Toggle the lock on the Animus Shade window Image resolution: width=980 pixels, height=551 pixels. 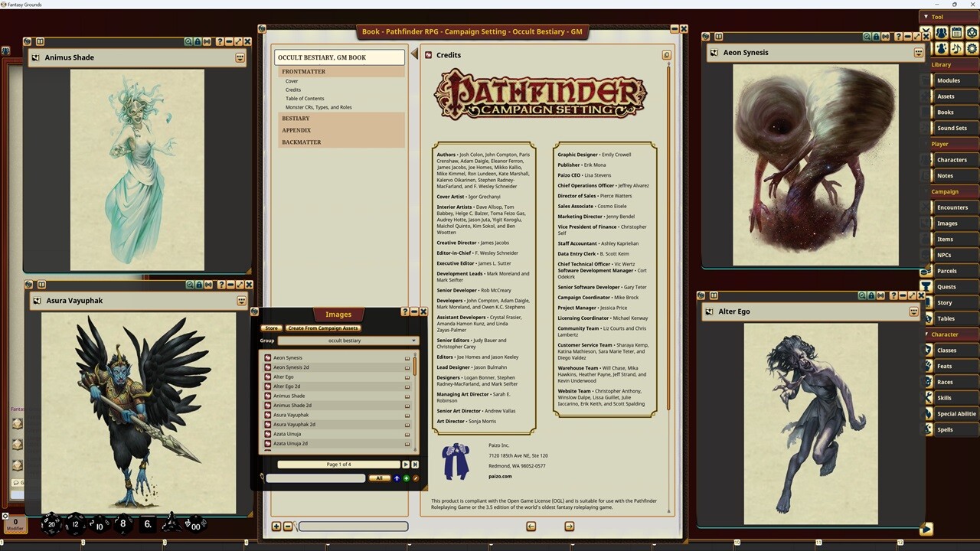pyautogui.click(x=198, y=41)
